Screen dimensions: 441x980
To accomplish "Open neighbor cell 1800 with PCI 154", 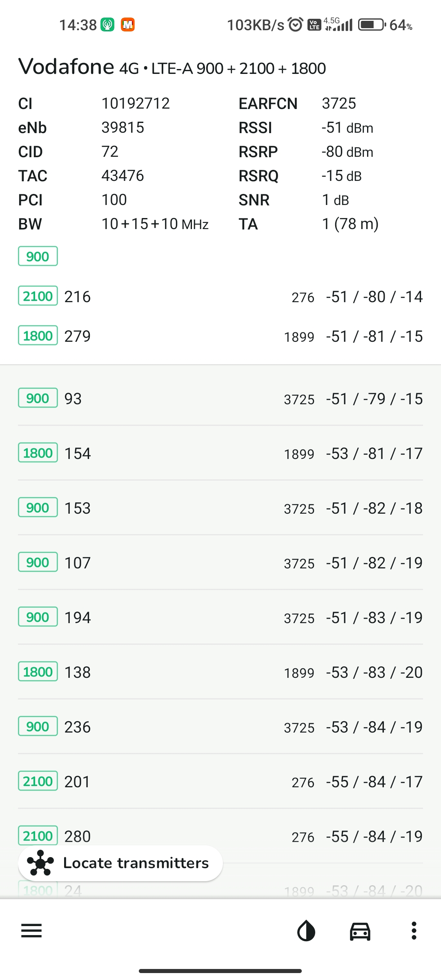I will [220, 453].
